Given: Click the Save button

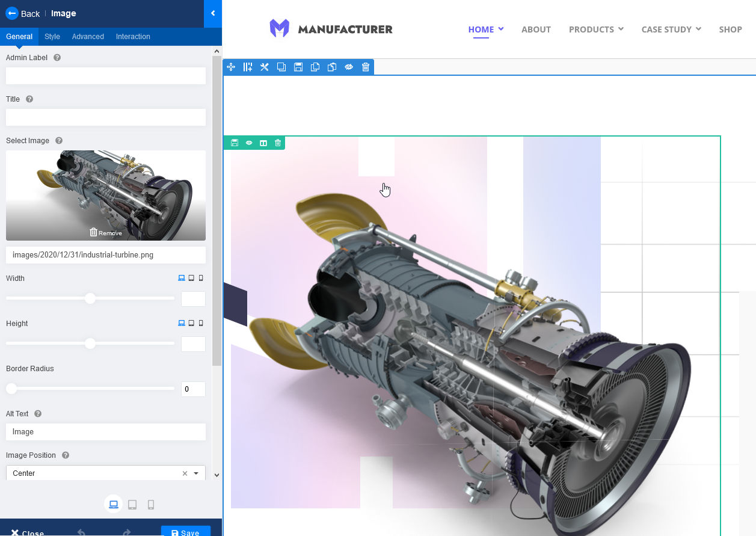Looking at the screenshot, I should click(x=185, y=532).
